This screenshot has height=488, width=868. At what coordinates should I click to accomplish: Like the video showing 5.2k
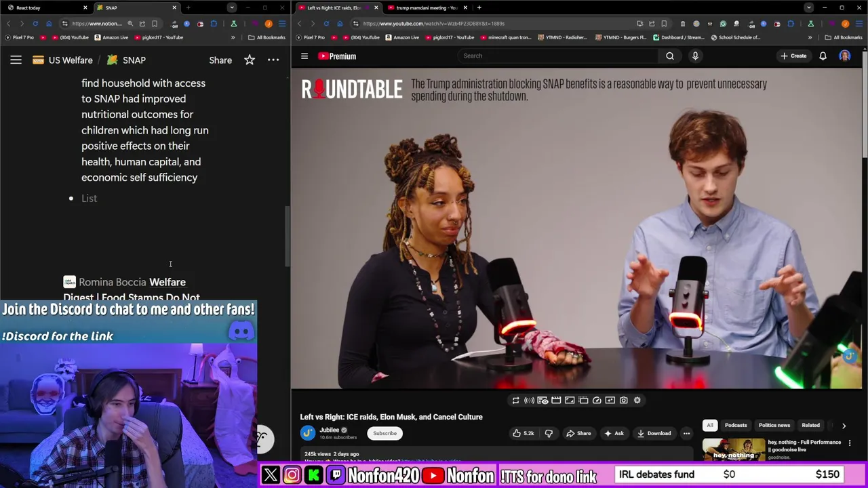coord(523,434)
